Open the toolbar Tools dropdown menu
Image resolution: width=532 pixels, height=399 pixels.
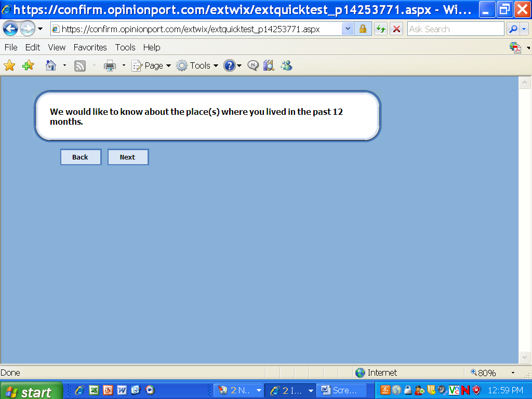pos(197,65)
